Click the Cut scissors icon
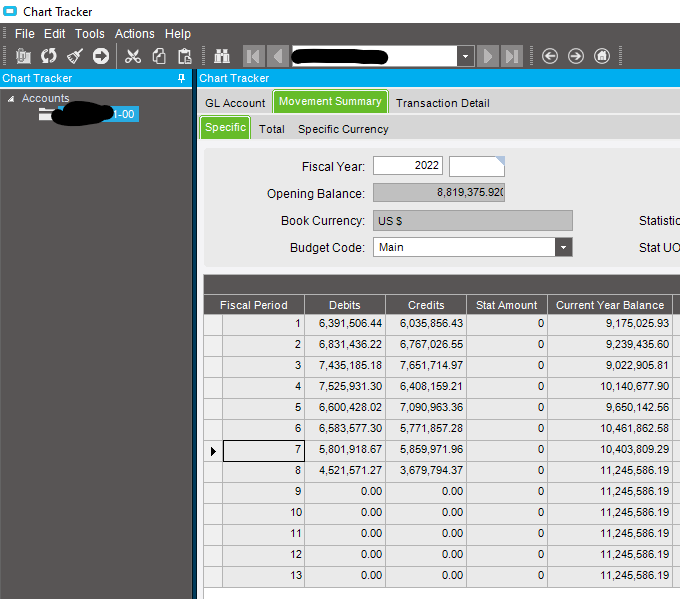The image size is (680, 599). click(x=132, y=56)
